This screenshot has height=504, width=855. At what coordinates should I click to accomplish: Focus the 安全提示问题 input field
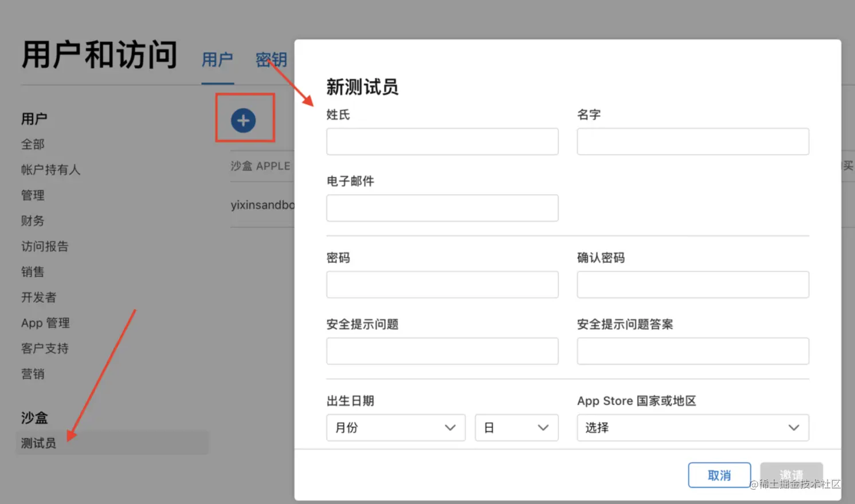pos(442,351)
